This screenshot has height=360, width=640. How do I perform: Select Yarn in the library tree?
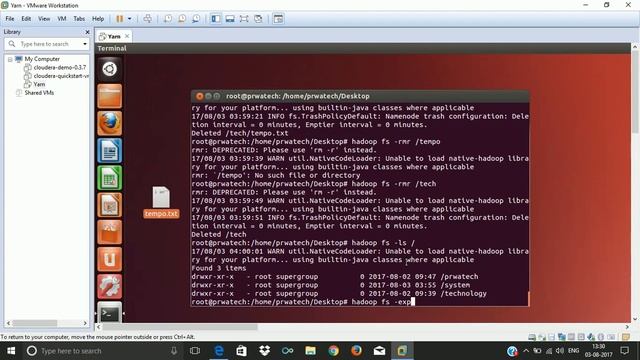tap(39, 84)
